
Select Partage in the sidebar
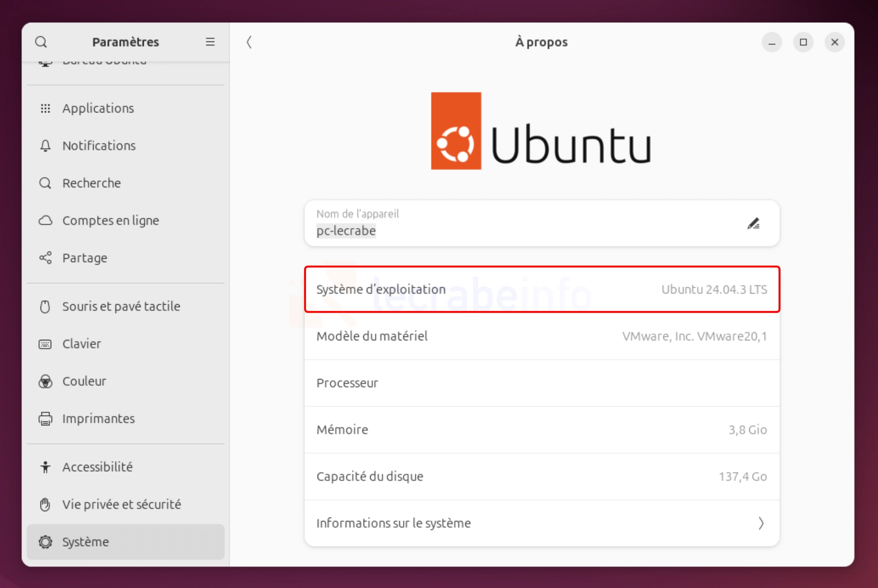[126, 258]
